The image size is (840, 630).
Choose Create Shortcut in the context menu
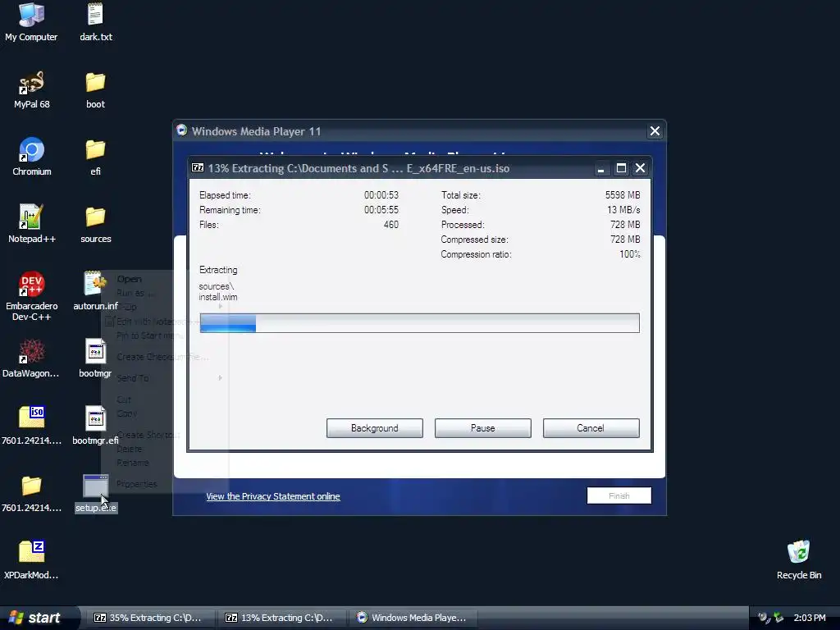click(165, 435)
